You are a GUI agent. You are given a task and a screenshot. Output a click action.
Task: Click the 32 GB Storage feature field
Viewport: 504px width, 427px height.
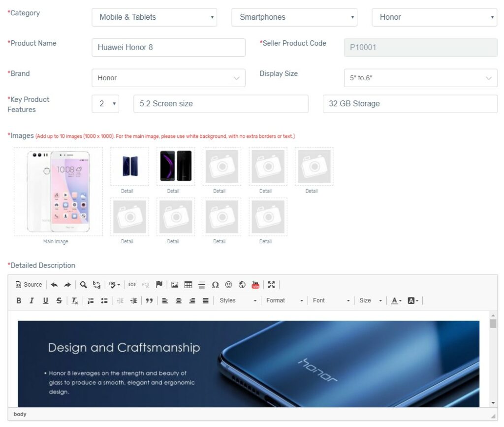[x=410, y=103]
